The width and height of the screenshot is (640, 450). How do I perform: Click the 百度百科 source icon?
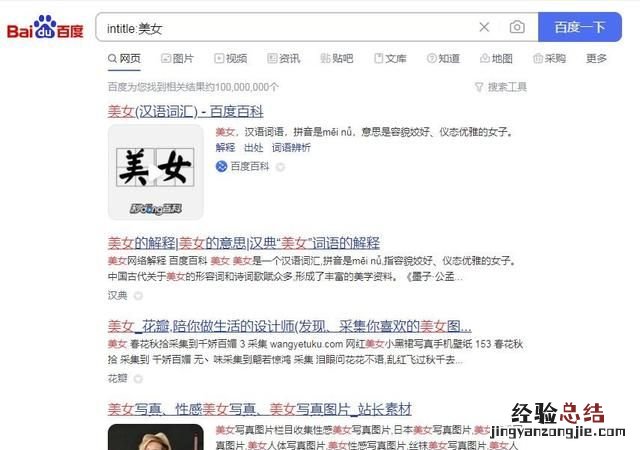click(x=221, y=166)
